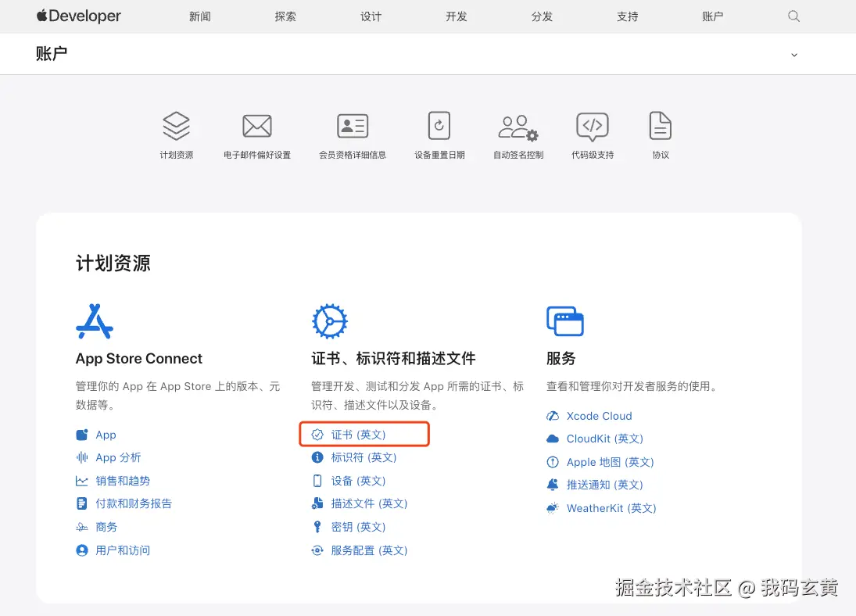
Task: Open the 设计 menu item
Action: (x=371, y=16)
